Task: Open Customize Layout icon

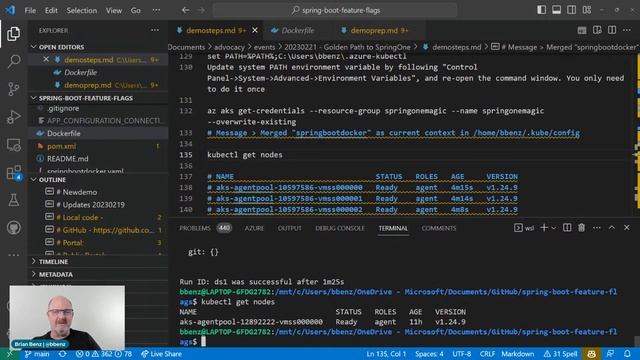Action: (587, 10)
